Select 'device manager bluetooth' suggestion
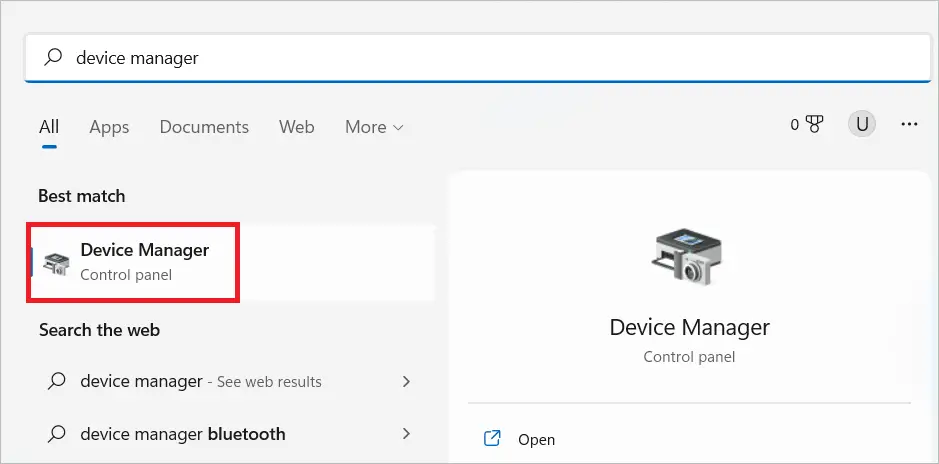 [x=183, y=433]
